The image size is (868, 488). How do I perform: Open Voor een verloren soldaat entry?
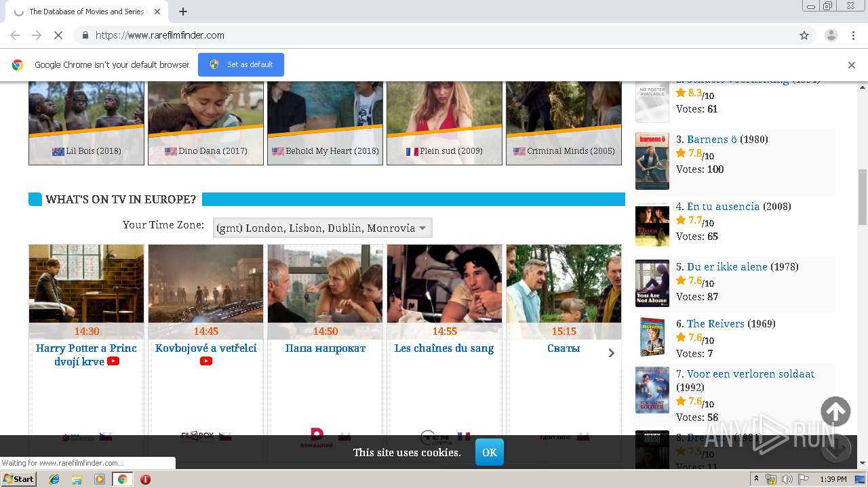[751, 374]
